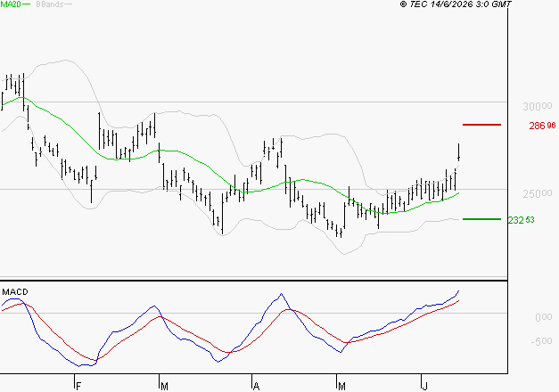Click the J June month marker
Screen dimensions: 559x392
click(x=424, y=387)
